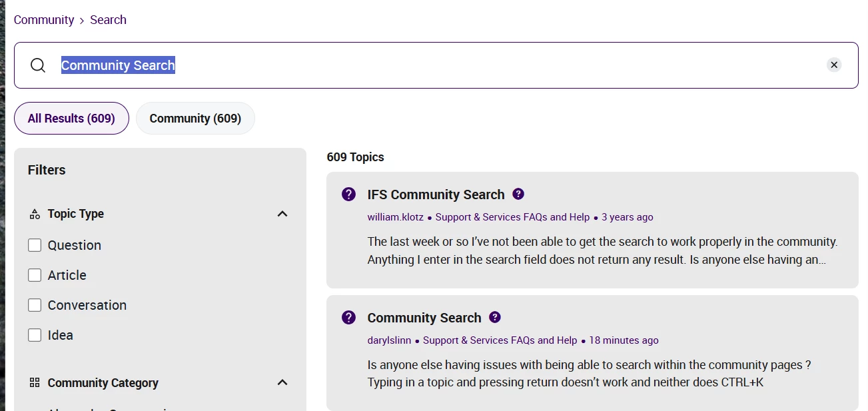Click the Community Category grid icon
Image resolution: width=868 pixels, height=411 pixels.
[x=35, y=382]
